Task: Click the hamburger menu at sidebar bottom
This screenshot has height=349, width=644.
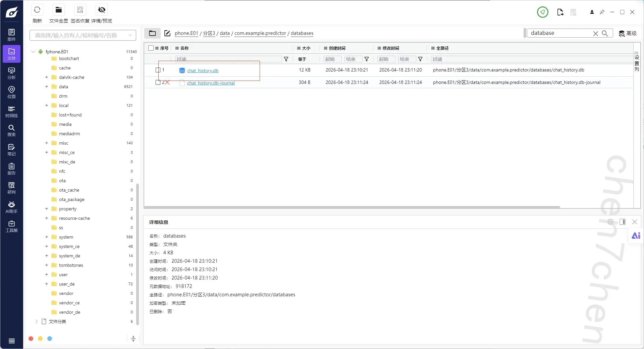Action: tap(12, 341)
